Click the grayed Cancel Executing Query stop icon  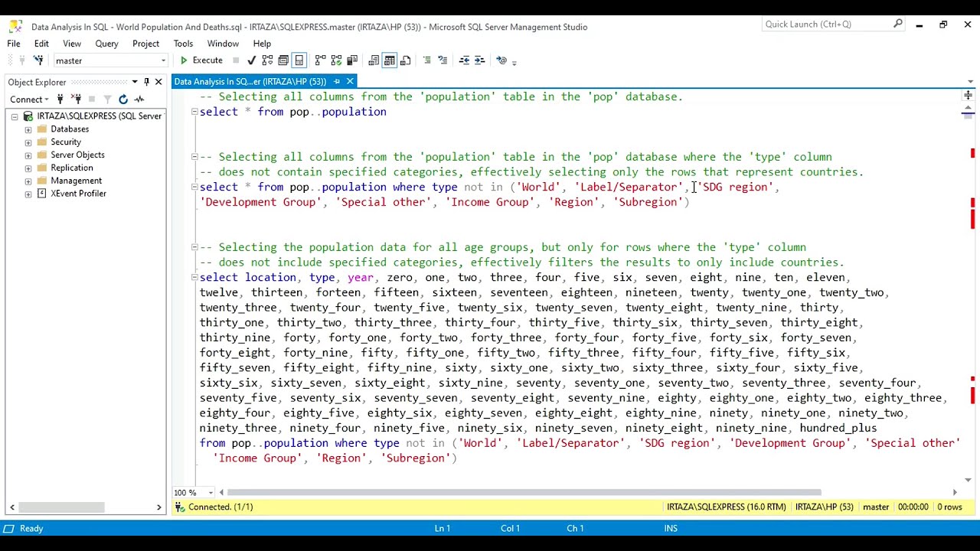pyautogui.click(x=236, y=60)
